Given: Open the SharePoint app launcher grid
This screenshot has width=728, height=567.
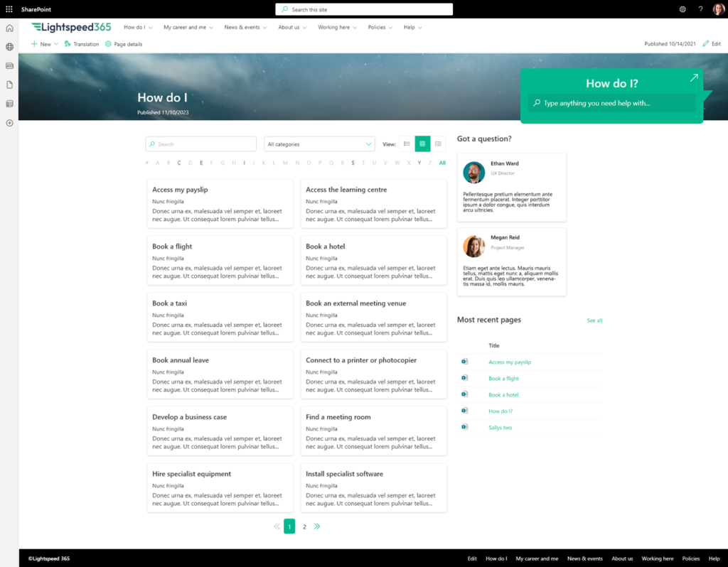Looking at the screenshot, I should pyautogui.click(x=9, y=9).
